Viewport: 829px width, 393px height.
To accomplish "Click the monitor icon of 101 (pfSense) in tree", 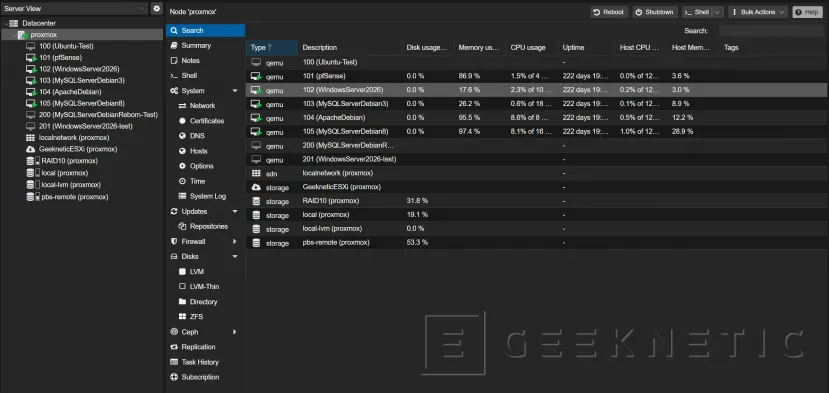I will coord(31,58).
